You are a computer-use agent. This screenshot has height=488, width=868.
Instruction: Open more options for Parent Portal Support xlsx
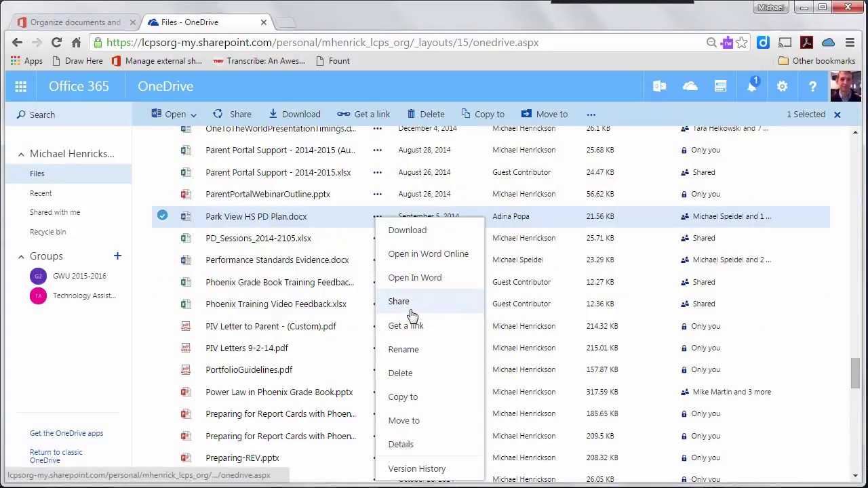click(x=377, y=172)
